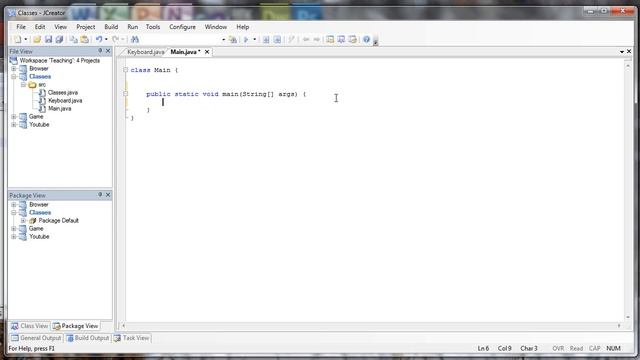The width and height of the screenshot is (640, 360).
Task: Click the editor vertical scrollbar up arrow
Action: coord(628,65)
